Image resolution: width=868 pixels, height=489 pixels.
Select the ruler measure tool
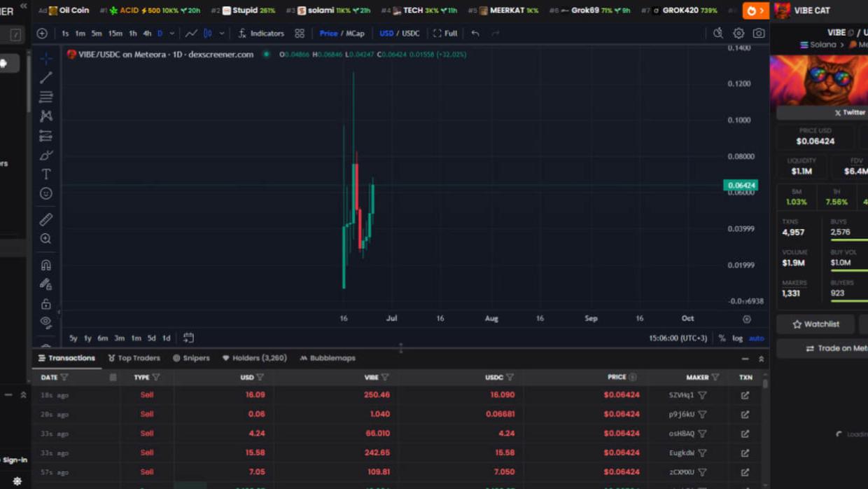46,219
